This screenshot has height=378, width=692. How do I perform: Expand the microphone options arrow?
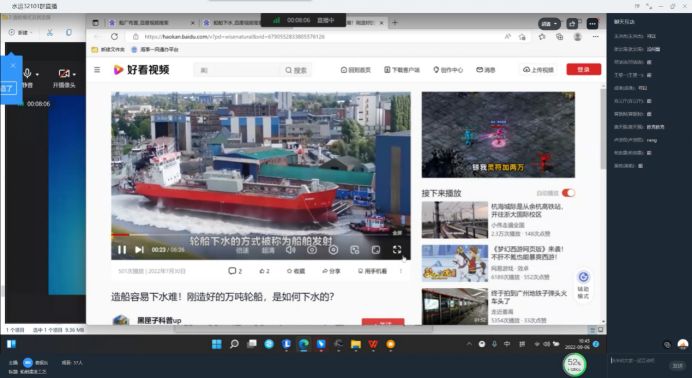[37, 75]
